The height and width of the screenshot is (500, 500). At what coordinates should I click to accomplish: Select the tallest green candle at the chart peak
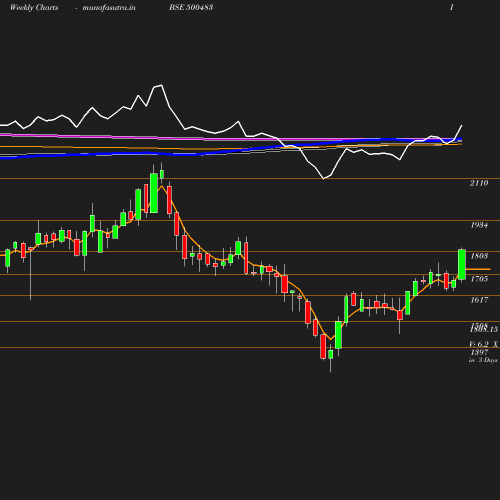tap(154, 193)
